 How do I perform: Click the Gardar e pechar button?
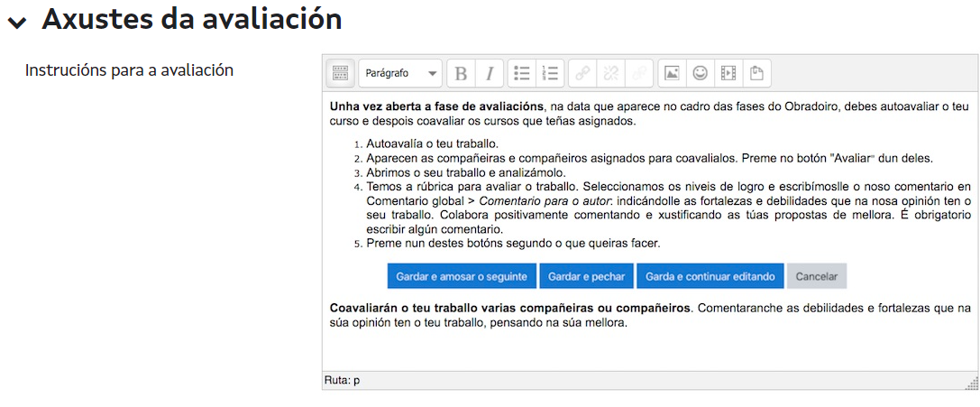(587, 276)
